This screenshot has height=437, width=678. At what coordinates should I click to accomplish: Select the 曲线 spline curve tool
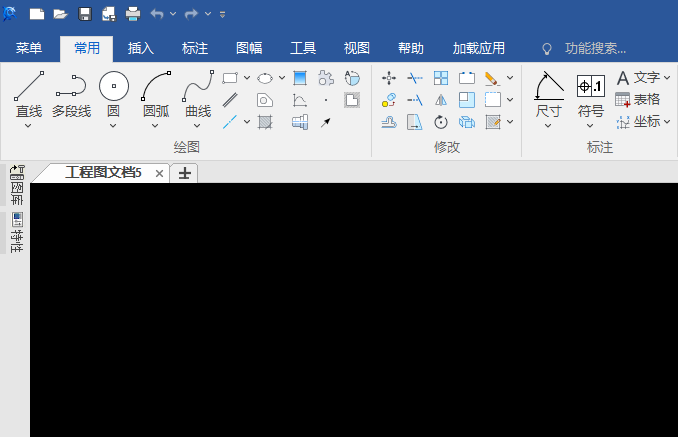tap(198, 94)
